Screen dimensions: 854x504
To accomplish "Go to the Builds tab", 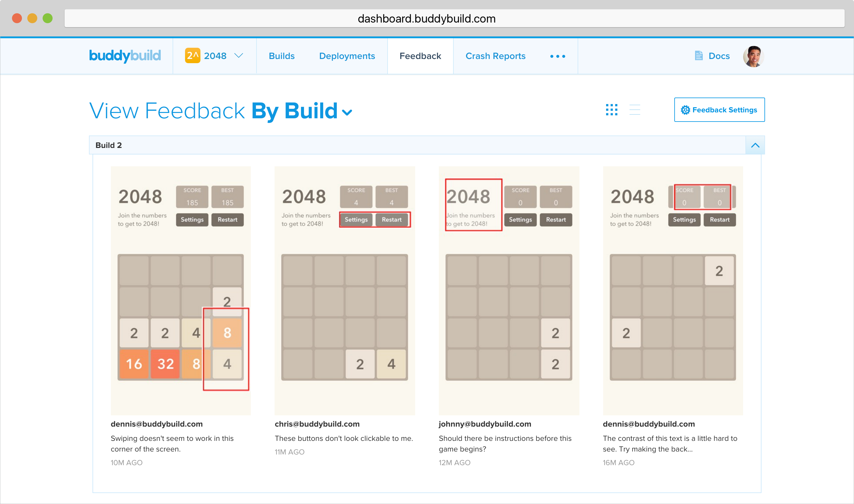I will [x=282, y=56].
